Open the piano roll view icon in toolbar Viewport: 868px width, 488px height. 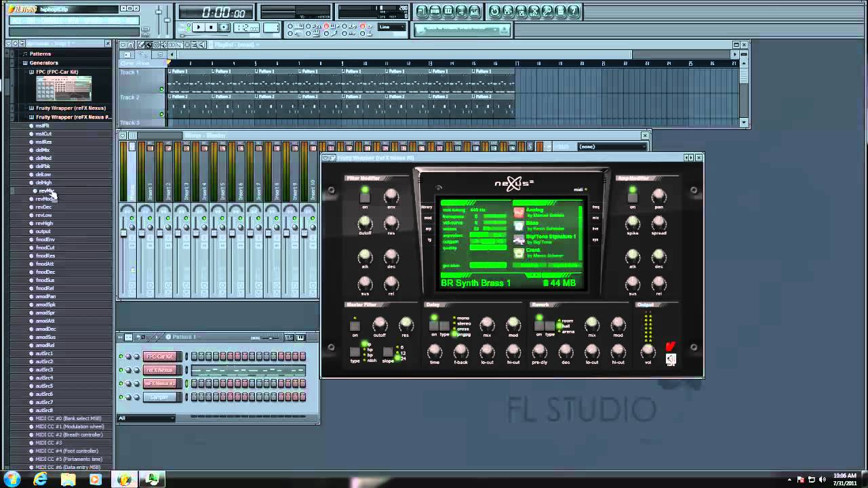[448, 12]
